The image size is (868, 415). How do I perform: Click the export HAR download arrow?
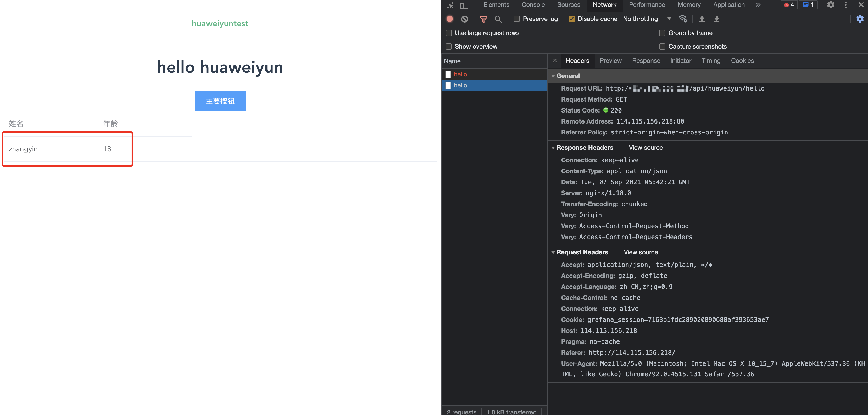point(717,19)
